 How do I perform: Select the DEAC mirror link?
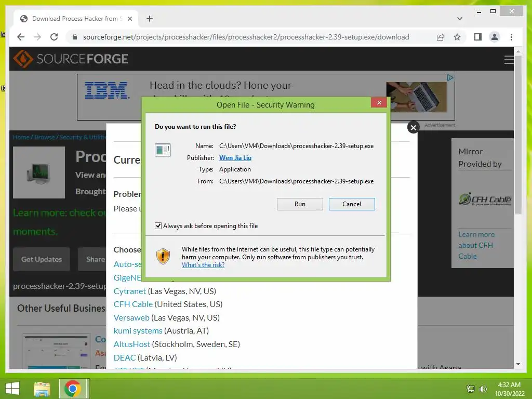[x=125, y=357]
